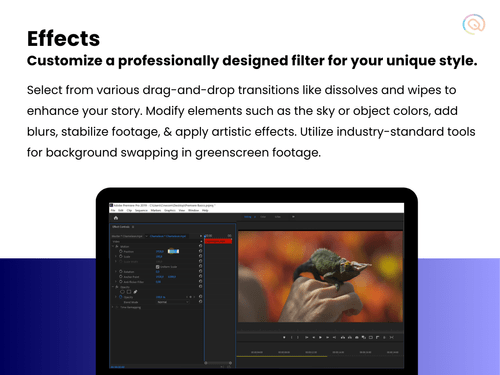The width and height of the screenshot is (500, 375).
Task: Toggle the Position animation stopwatch
Action: click(x=121, y=251)
